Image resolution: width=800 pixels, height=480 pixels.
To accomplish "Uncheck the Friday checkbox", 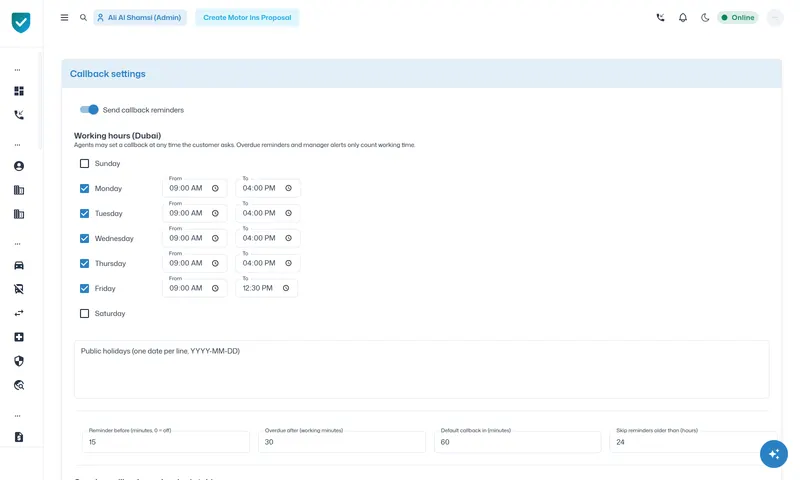I will [x=84, y=288].
